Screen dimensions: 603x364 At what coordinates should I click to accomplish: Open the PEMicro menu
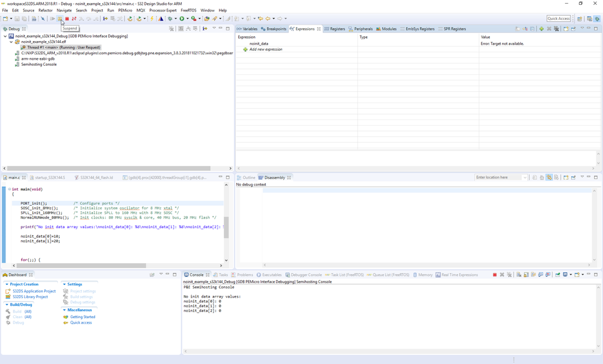tap(125, 10)
